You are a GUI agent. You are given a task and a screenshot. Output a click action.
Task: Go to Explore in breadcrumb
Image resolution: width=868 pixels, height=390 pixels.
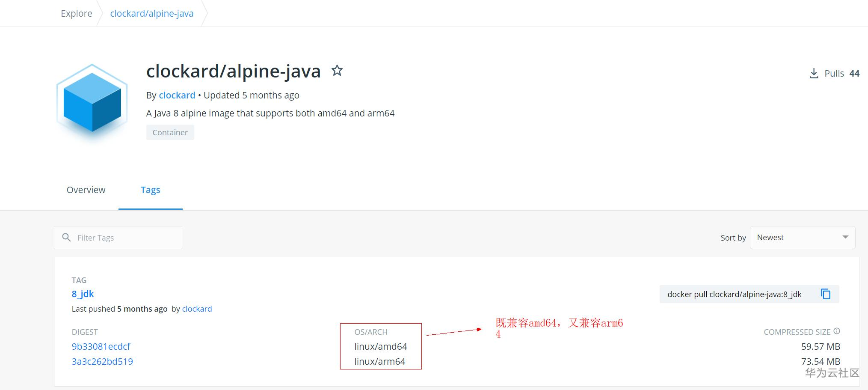pos(76,13)
